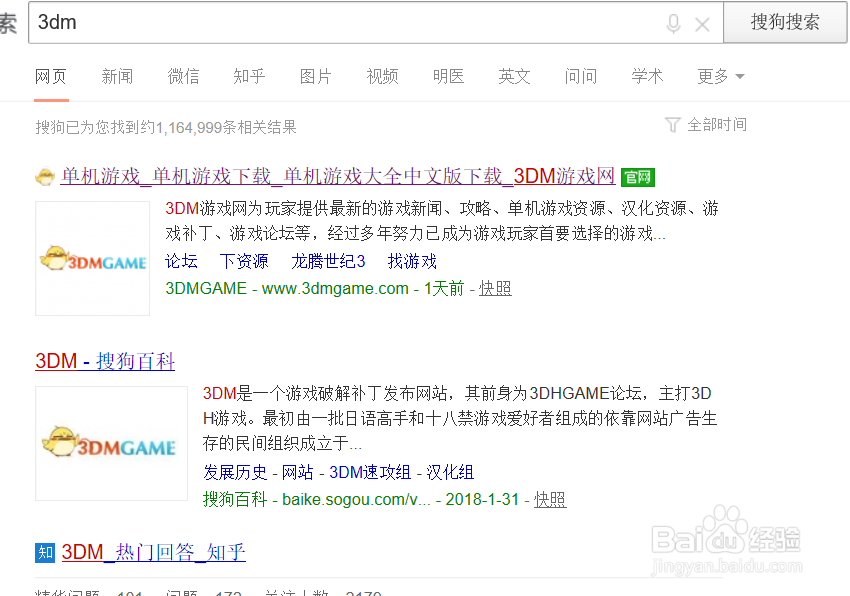Click the 3DMGAME logo thumbnail of first result
Screen dimensions: 850x596
click(92, 258)
